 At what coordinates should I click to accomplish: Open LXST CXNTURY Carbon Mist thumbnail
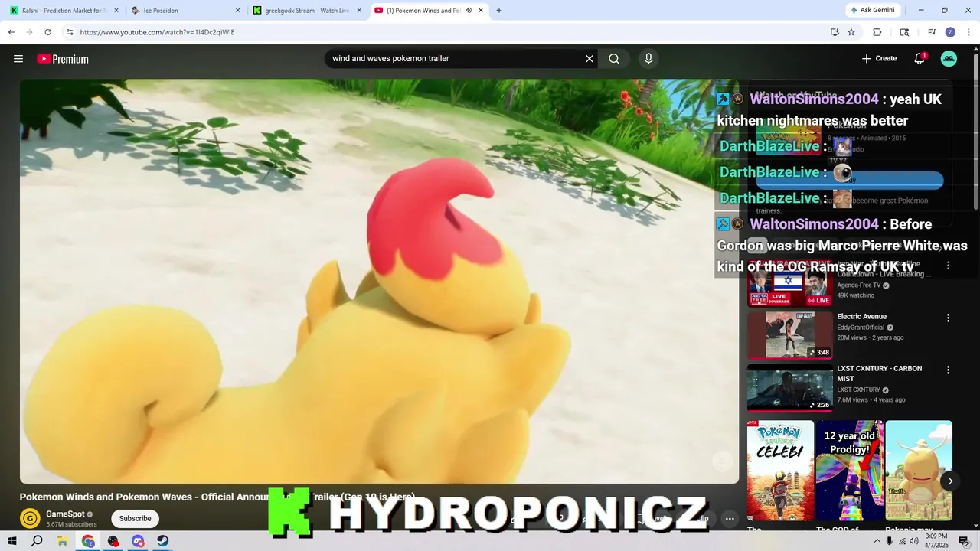790,388
